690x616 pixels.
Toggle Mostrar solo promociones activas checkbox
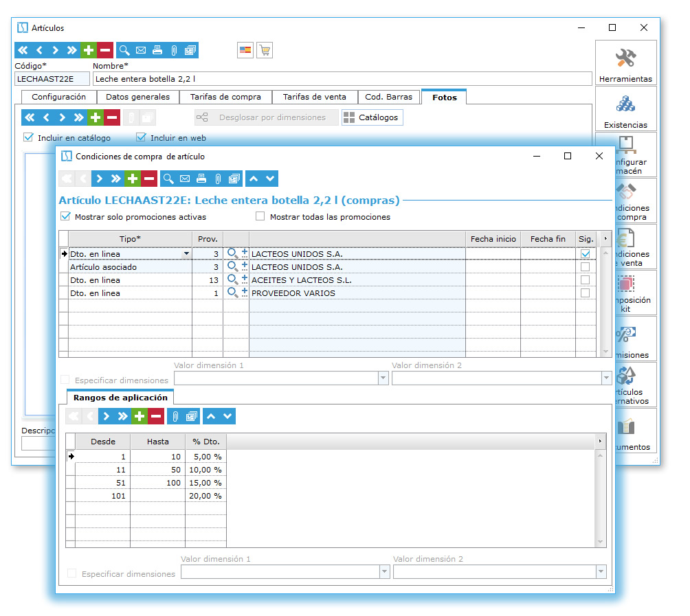pyautogui.click(x=66, y=216)
